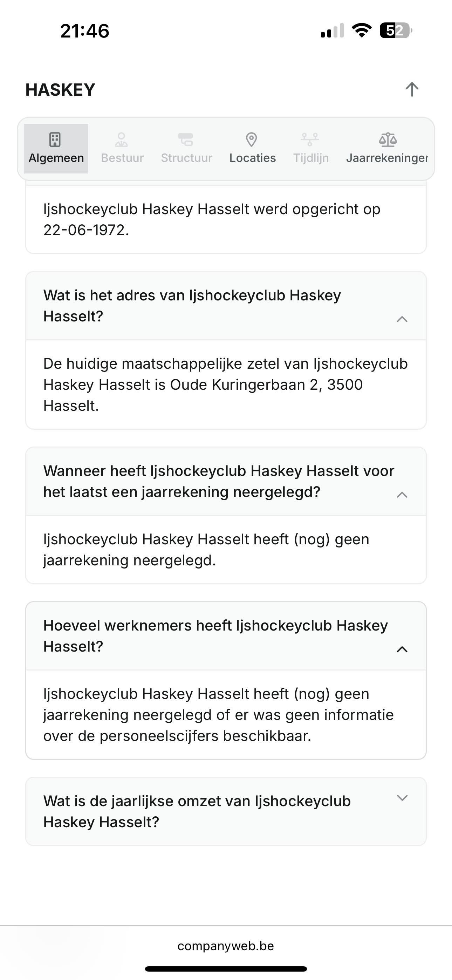452x980 pixels.
Task: Tap the battery indicator in status bar
Action: point(396,30)
